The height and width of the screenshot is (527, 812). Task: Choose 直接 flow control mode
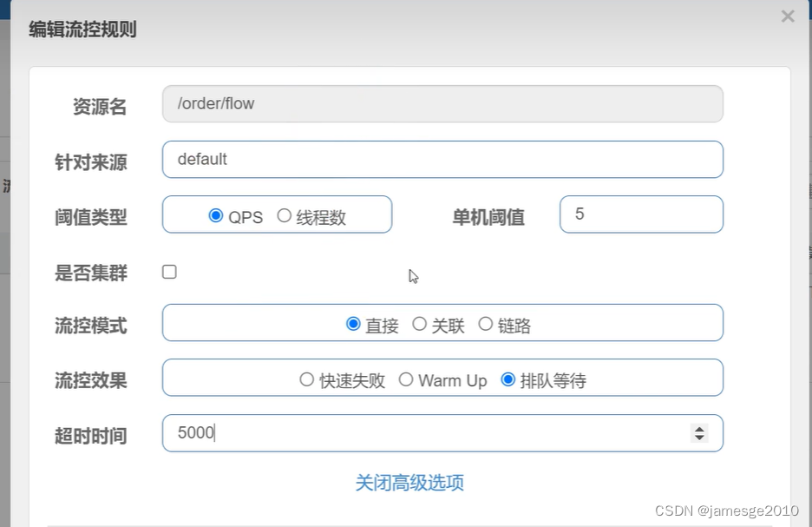[x=353, y=324]
